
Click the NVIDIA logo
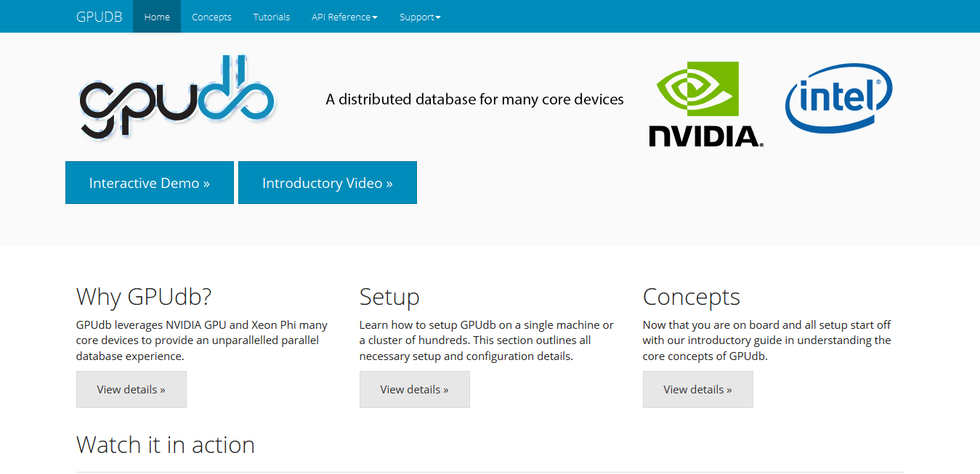[705, 105]
